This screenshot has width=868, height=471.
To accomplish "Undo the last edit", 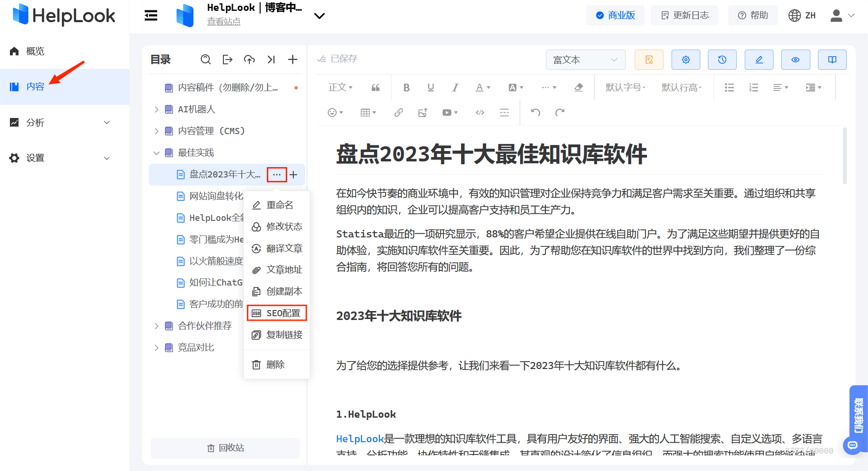I will (536, 112).
